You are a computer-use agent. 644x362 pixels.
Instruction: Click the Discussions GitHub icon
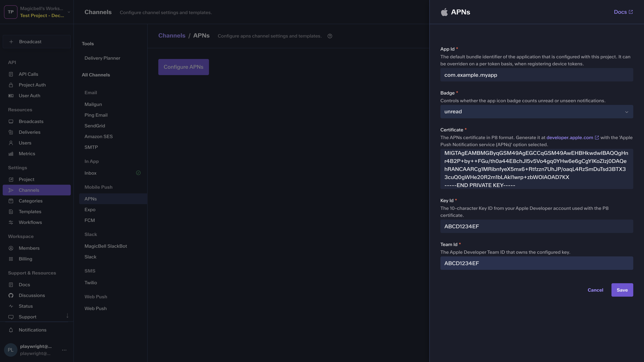[x=11, y=295]
